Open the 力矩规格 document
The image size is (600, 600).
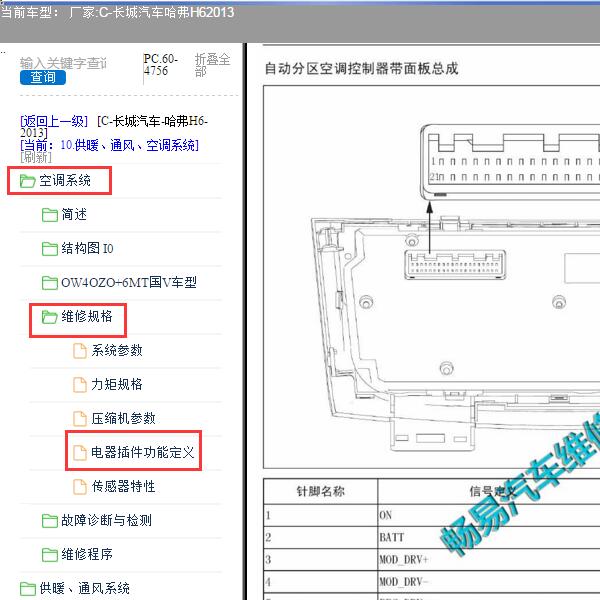pyautogui.click(x=117, y=385)
